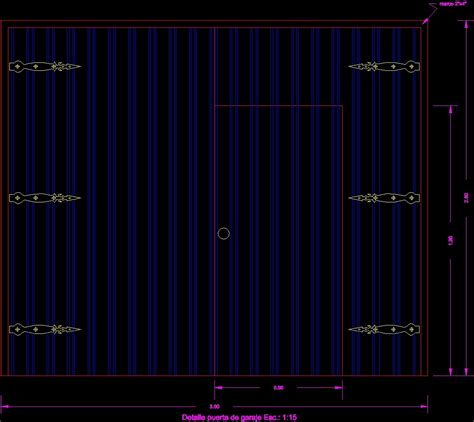Select the title text 'Detalle puerta de garaje Esc.: 1:15'
This screenshot has width=474, height=422.
[x=239, y=417]
